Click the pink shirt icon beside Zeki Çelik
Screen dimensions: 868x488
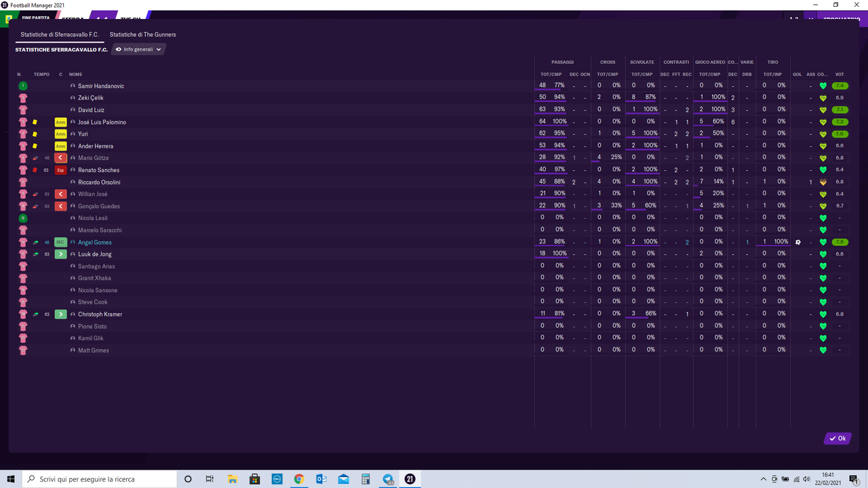(x=23, y=98)
